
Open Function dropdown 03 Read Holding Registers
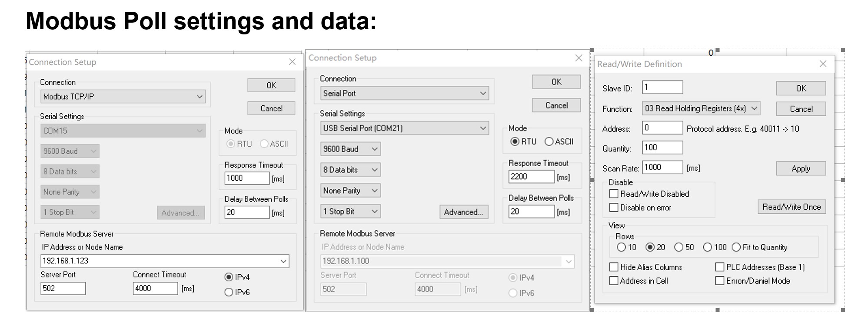coord(701,108)
